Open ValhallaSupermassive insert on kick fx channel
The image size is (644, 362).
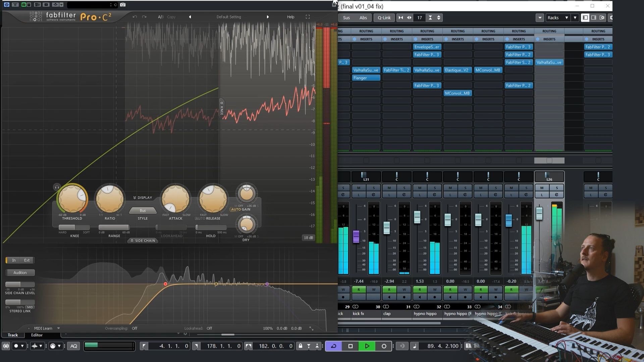(366, 70)
